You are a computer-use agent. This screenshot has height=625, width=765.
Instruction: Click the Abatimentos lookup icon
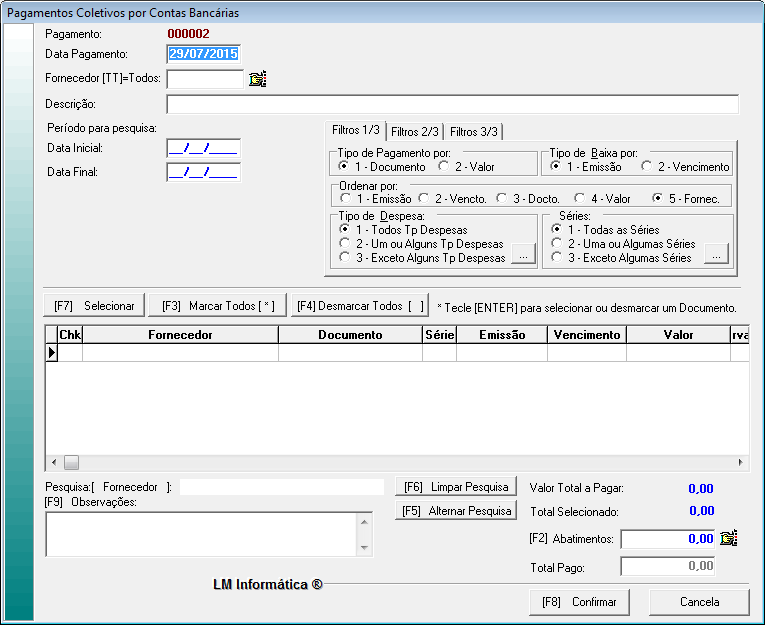coord(729,539)
